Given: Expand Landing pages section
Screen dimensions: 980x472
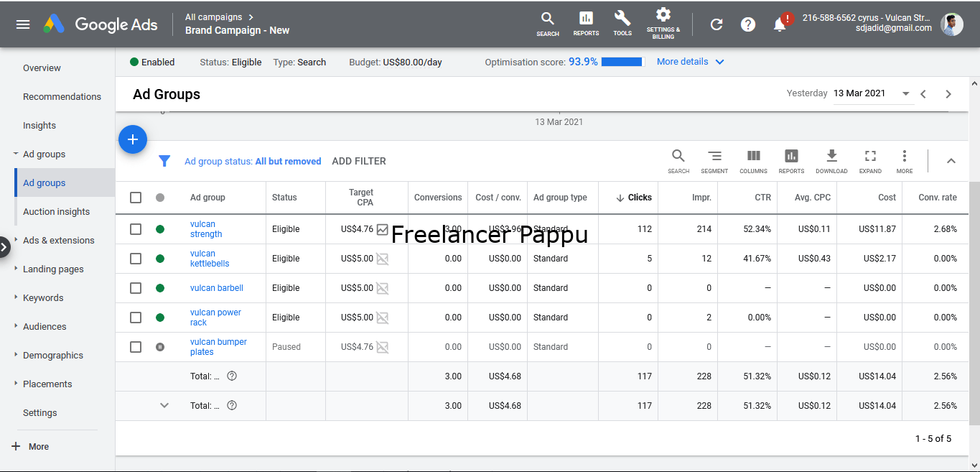Looking at the screenshot, I should [53, 269].
